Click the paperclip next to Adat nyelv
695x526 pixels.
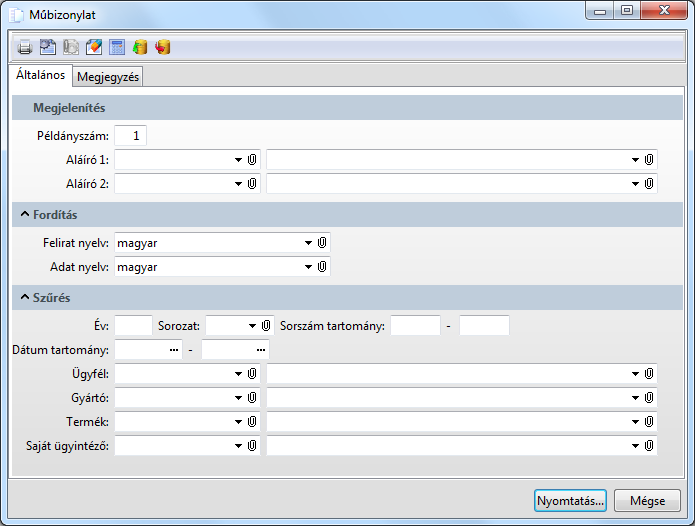[322, 267]
